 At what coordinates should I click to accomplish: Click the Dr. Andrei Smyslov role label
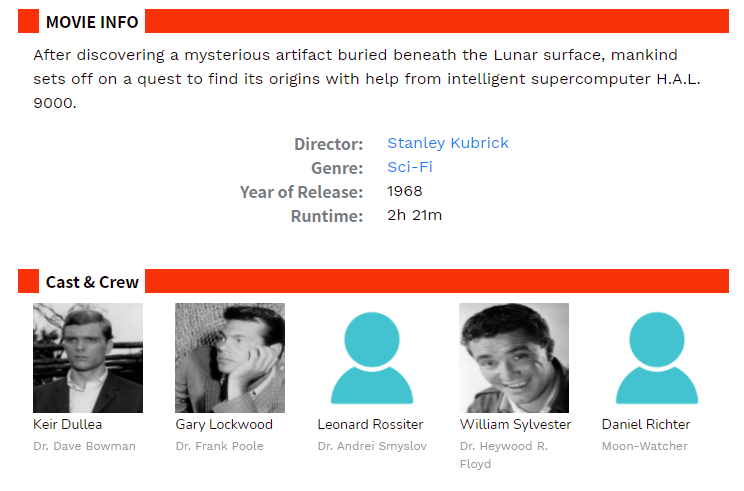click(372, 446)
